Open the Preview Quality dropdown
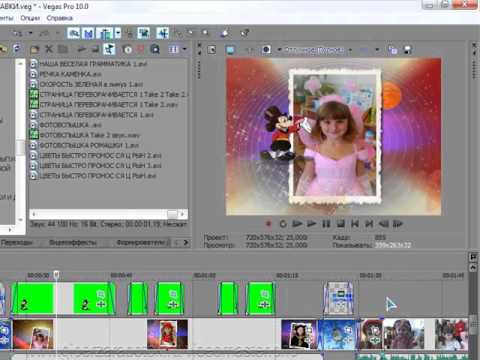The image size is (480, 360). click(x=318, y=50)
